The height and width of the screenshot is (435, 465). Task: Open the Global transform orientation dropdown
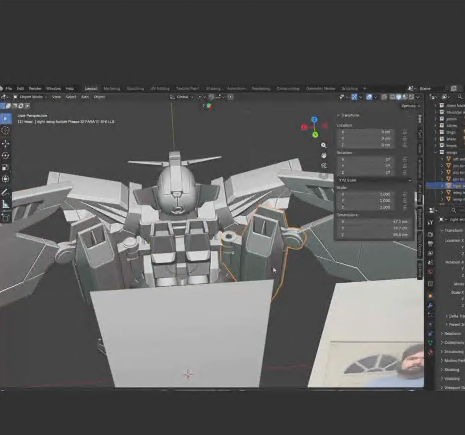[182, 97]
